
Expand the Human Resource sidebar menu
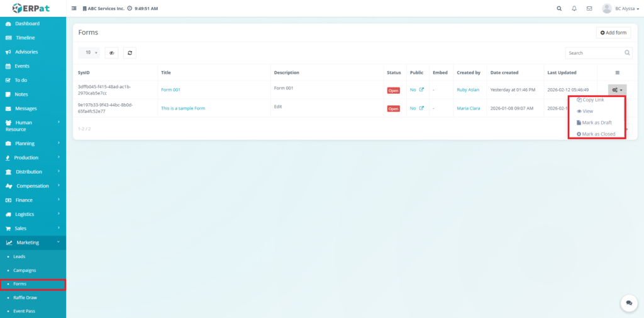click(33, 126)
